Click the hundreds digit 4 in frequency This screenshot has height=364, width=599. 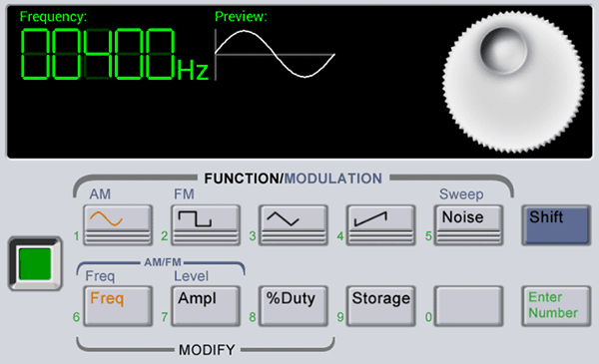(x=98, y=54)
